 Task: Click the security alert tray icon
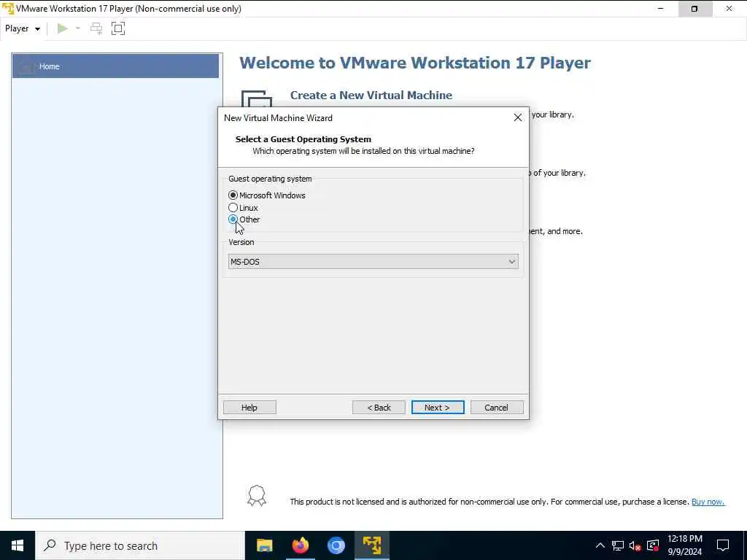click(653, 545)
